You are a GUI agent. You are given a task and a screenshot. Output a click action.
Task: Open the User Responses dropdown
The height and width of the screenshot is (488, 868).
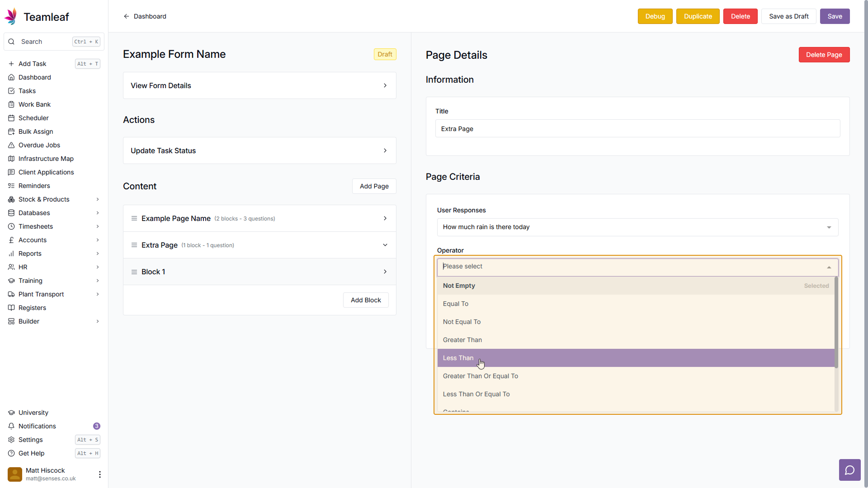point(637,227)
